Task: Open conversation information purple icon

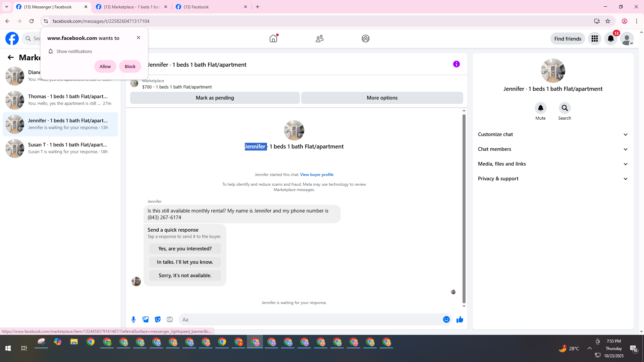Action: [x=456, y=64]
